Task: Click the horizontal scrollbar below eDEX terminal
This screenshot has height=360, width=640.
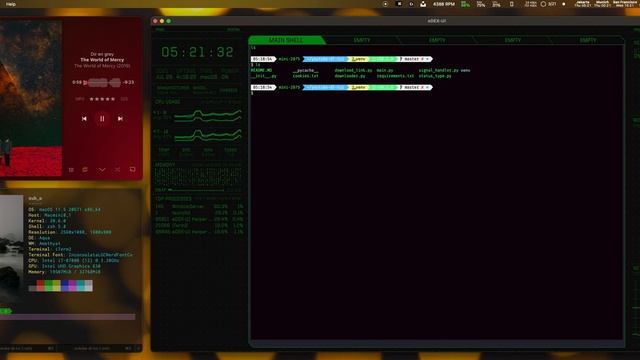Action: 437,344
